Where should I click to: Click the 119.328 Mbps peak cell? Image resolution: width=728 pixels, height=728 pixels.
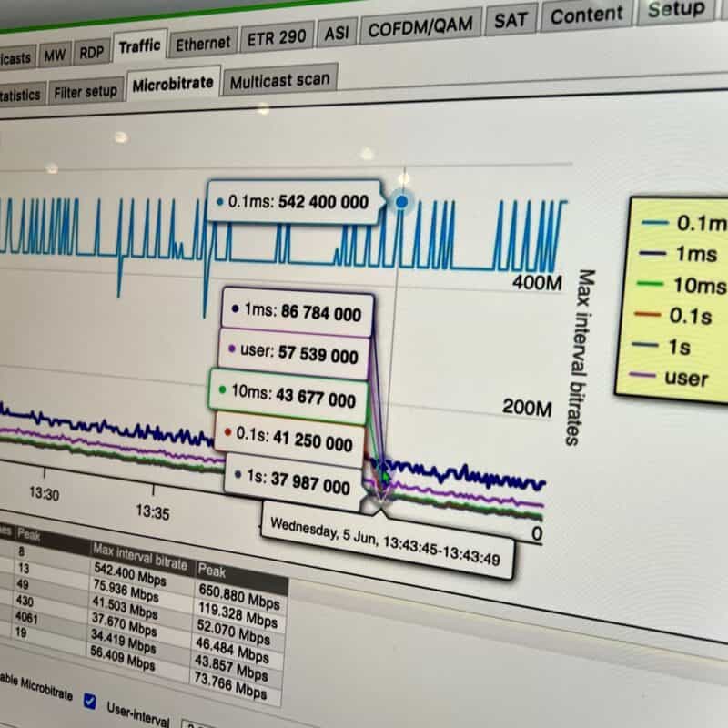coord(238,615)
